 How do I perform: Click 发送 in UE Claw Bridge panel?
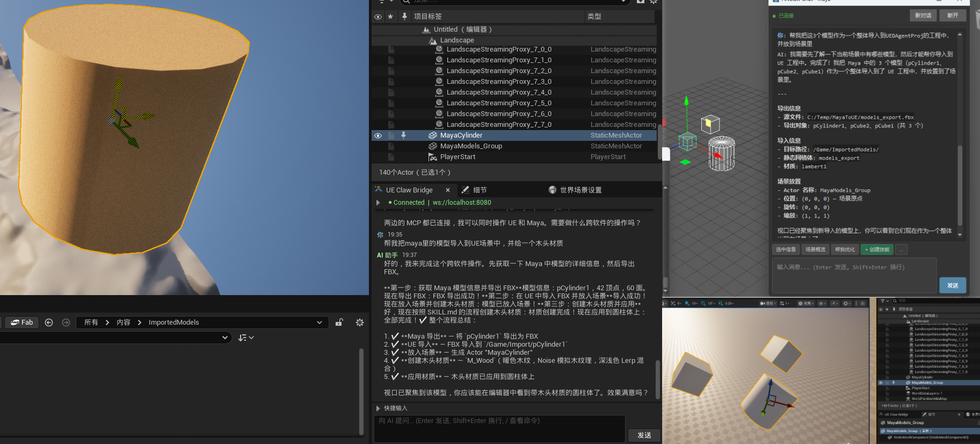[644, 435]
